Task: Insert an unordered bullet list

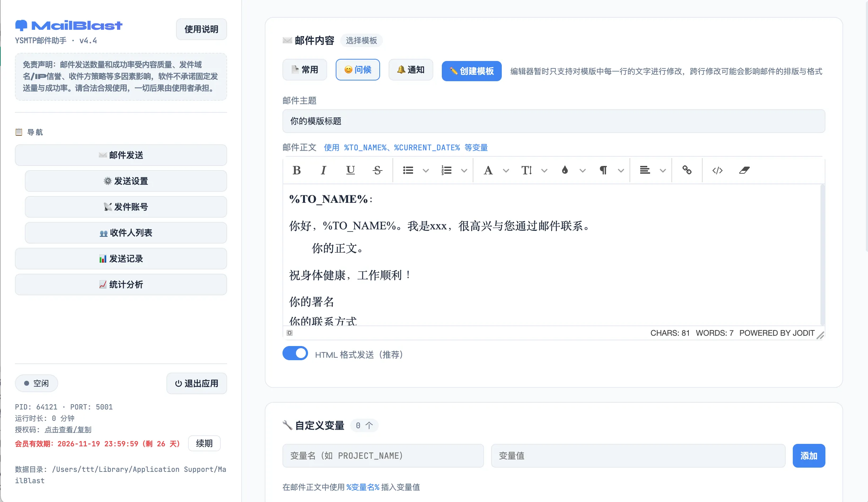Action: [x=408, y=171]
